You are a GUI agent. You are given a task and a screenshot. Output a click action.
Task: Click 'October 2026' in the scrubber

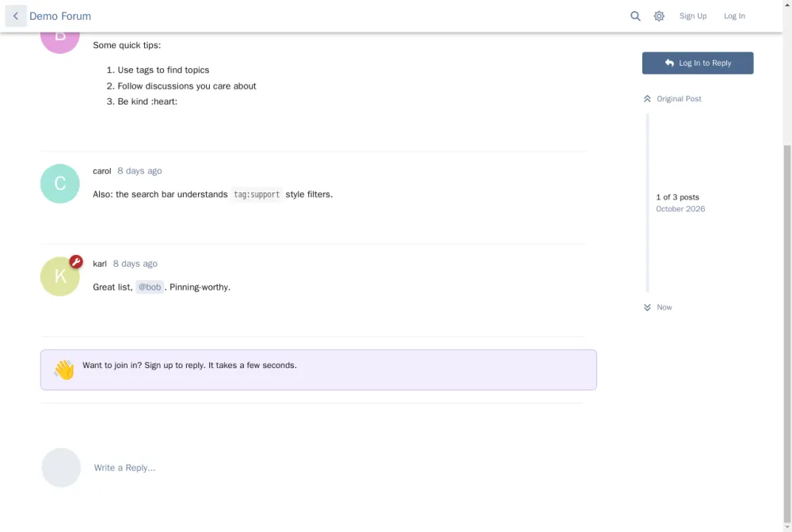[x=680, y=209]
